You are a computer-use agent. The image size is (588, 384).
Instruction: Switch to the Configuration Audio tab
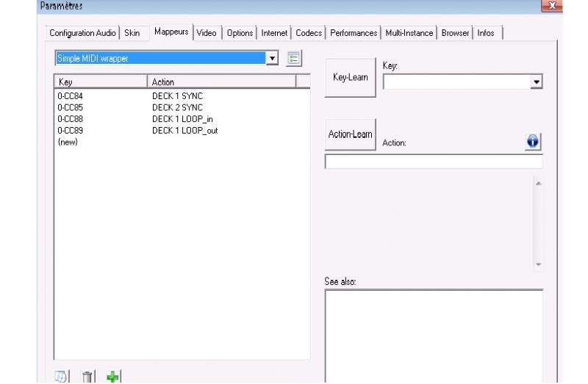82,33
